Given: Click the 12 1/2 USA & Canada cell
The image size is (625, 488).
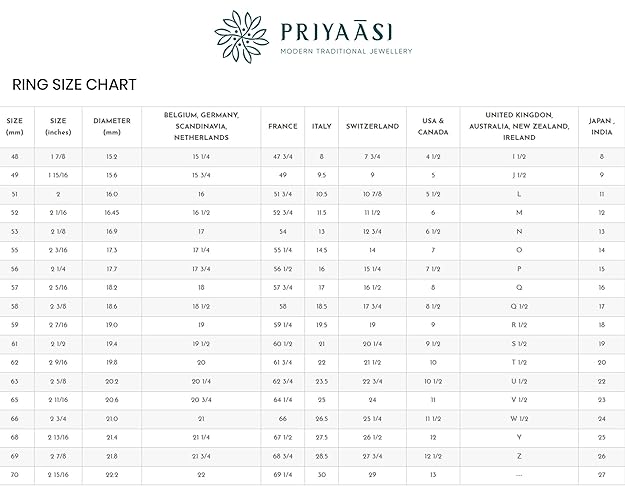Looking at the screenshot, I should (433, 456).
